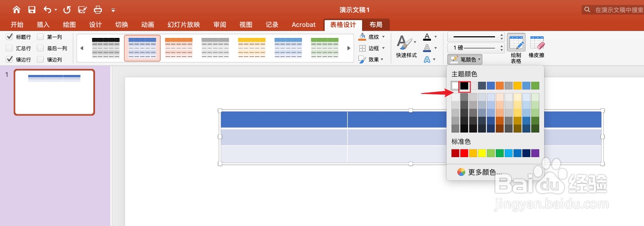Open the Pen Color (笔颜色) dropdown
Viewport: 644px width, 226px height.
pos(465,59)
